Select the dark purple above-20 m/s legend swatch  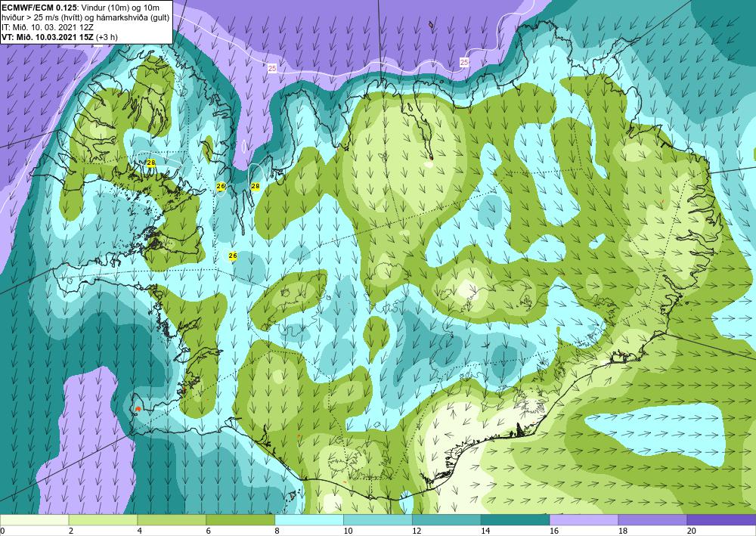(x=721, y=520)
